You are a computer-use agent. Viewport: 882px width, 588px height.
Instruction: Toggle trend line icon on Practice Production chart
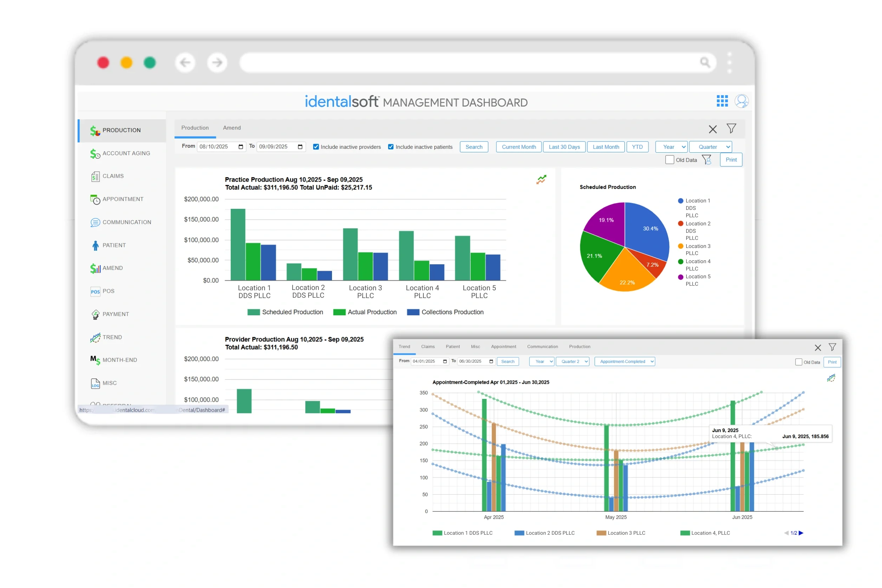(541, 180)
